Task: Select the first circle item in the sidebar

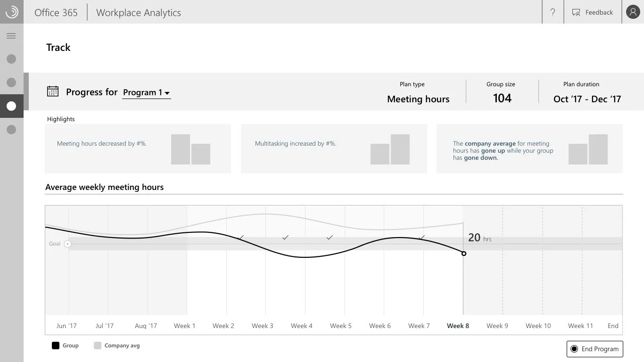Action: (x=11, y=59)
